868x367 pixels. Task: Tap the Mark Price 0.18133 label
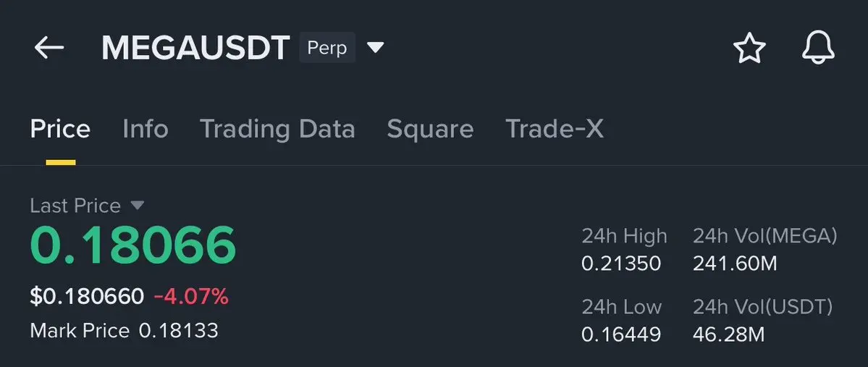pyautogui.click(x=124, y=331)
